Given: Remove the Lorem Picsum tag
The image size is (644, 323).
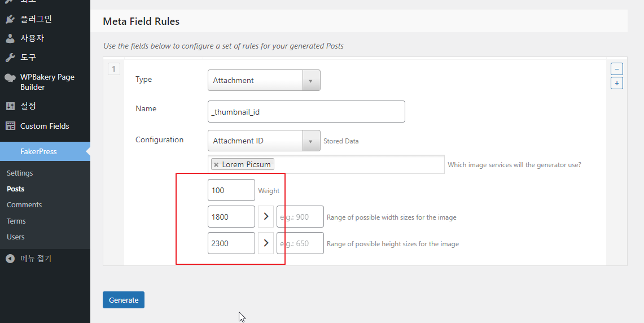Looking at the screenshot, I should 216,165.
